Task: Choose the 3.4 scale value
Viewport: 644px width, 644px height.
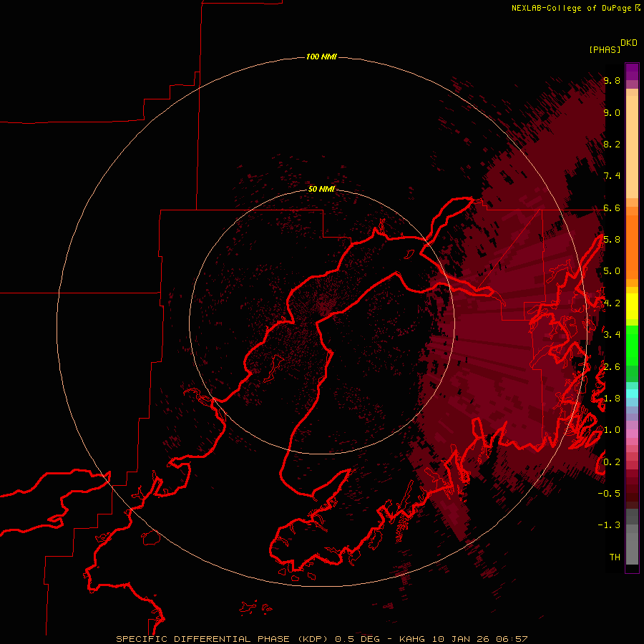Action: pos(612,335)
